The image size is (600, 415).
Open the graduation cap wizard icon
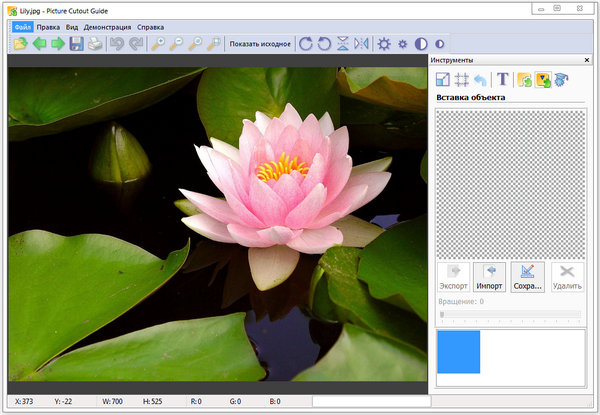click(x=561, y=79)
